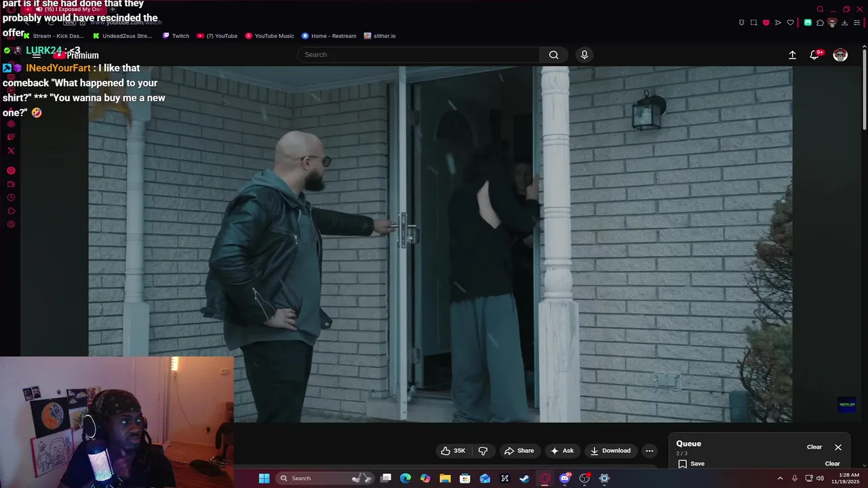Open history clock in browser sidebar
Image resolution: width=868 pixels, height=488 pixels.
click(x=11, y=198)
